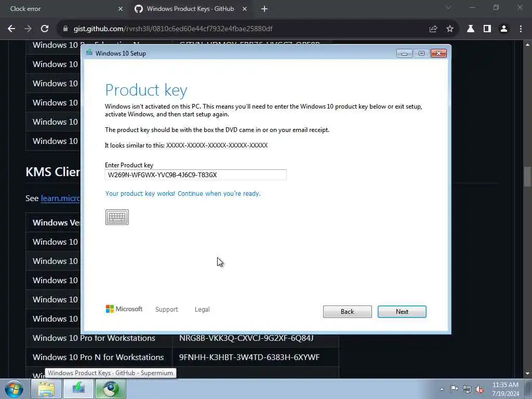Viewport: 532px width, 399px height.
Task: Close the Windows Product Keys GitHub tab
Action: [x=245, y=9]
